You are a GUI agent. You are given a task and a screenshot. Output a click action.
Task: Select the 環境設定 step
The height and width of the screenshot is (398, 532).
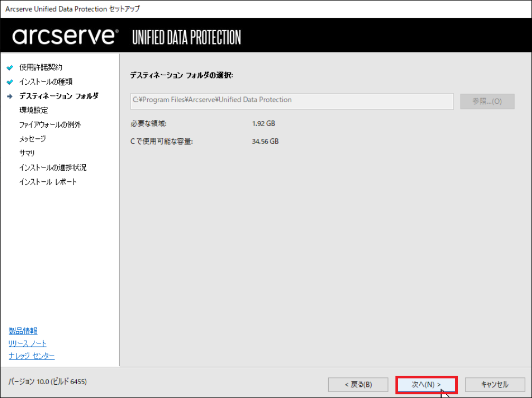coord(33,110)
